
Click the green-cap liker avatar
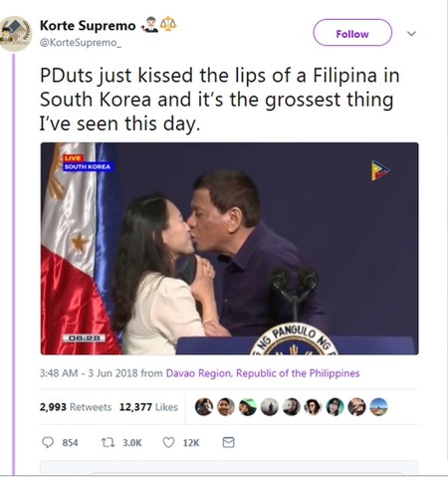point(248,407)
